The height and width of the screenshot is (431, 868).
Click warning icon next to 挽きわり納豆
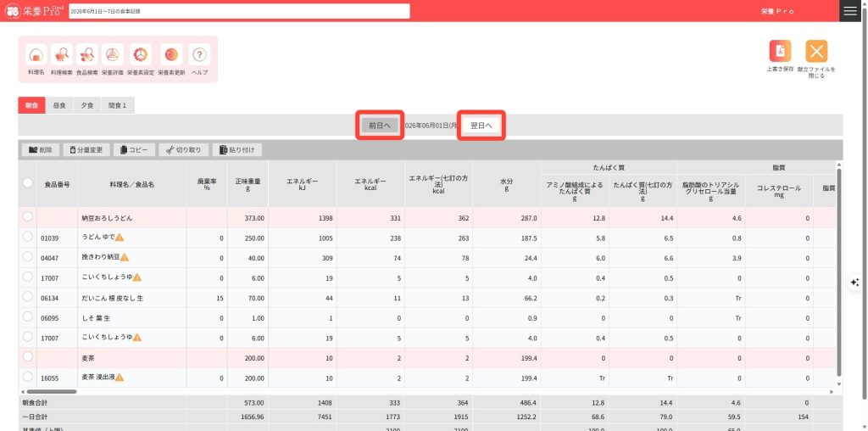click(x=125, y=257)
